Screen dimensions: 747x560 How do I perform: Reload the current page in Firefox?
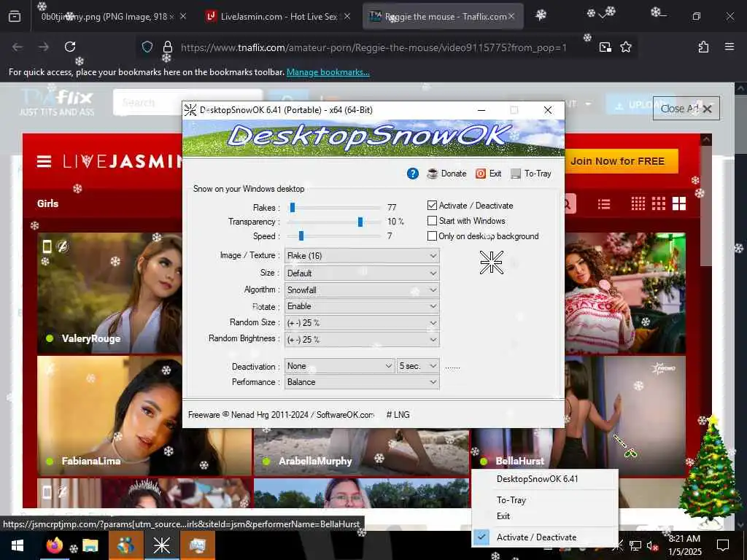[x=70, y=47]
